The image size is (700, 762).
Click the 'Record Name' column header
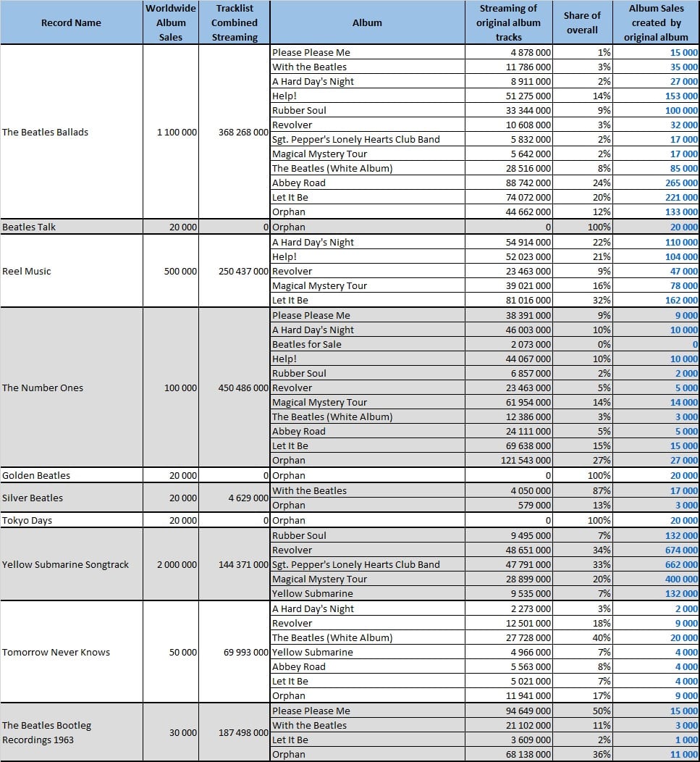(72, 23)
